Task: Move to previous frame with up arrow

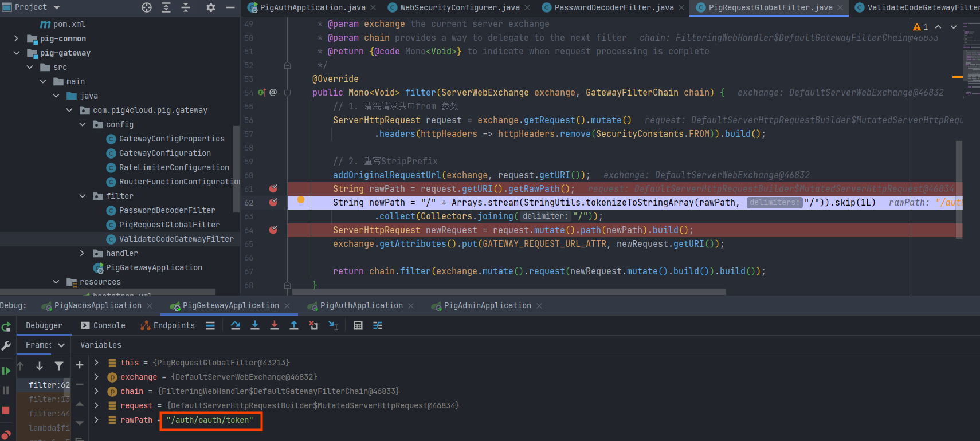Action: click(20, 365)
